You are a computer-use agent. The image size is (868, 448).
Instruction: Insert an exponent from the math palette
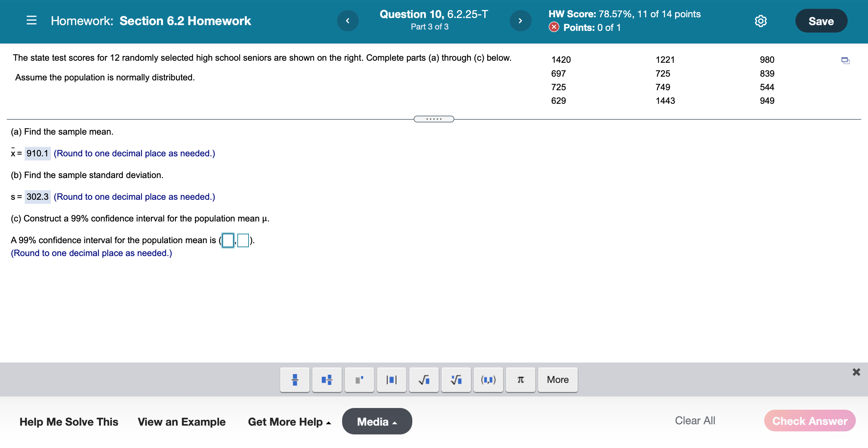[x=359, y=379]
